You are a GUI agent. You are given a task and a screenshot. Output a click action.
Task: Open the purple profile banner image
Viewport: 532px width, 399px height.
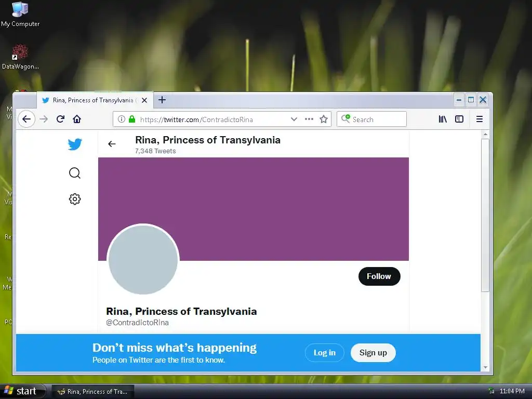254,209
